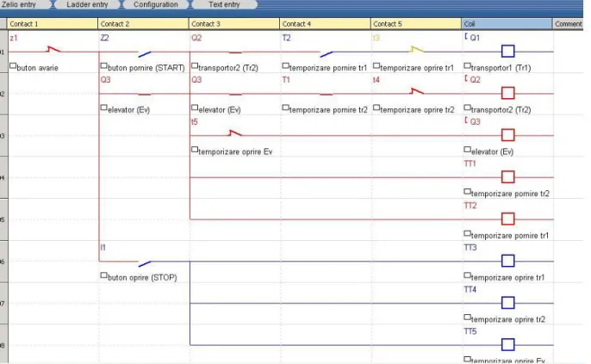Click the TT4 coil square symbol

(x=507, y=303)
